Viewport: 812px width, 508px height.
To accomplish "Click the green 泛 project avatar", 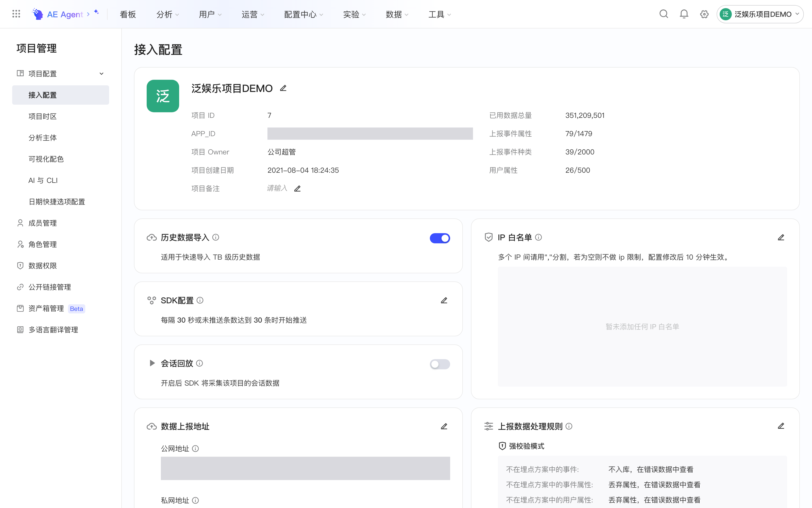I will pyautogui.click(x=163, y=96).
